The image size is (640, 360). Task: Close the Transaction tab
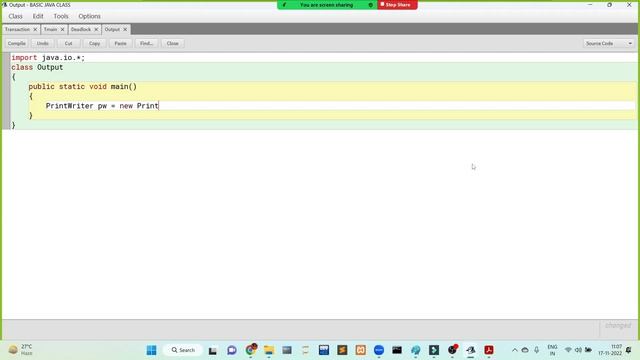click(x=35, y=29)
